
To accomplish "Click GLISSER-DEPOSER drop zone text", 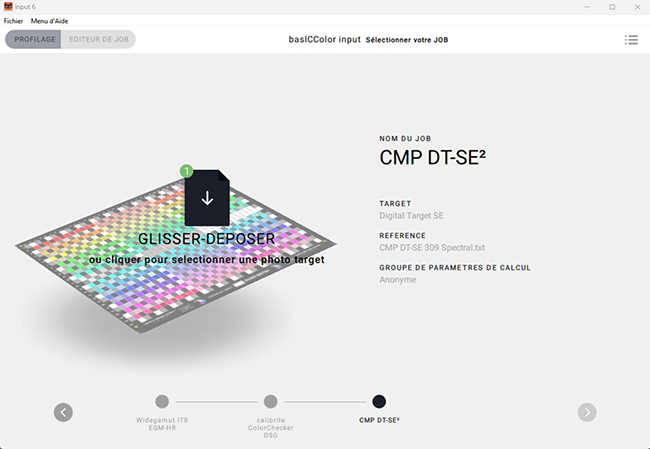I will [206, 239].
